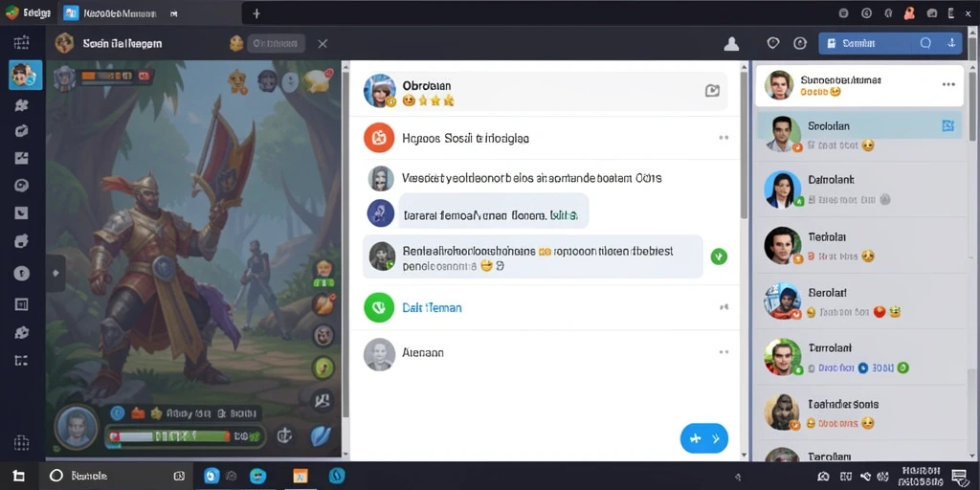Click the user profile silhouette icon

(x=731, y=44)
